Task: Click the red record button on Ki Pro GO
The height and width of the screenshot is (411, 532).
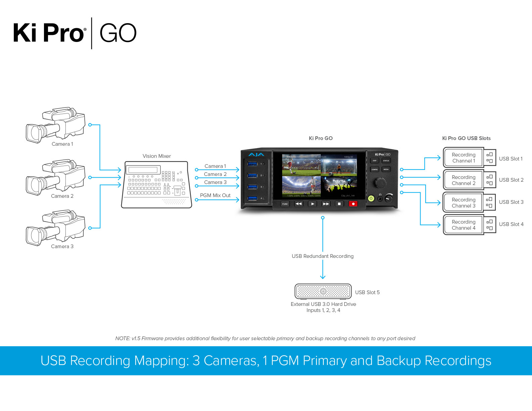Action: (x=353, y=204)
